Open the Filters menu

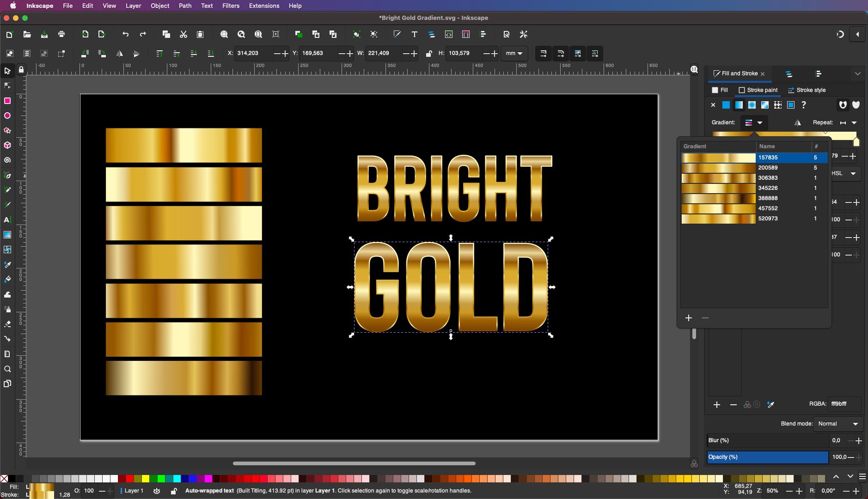(x=231, y=6)
